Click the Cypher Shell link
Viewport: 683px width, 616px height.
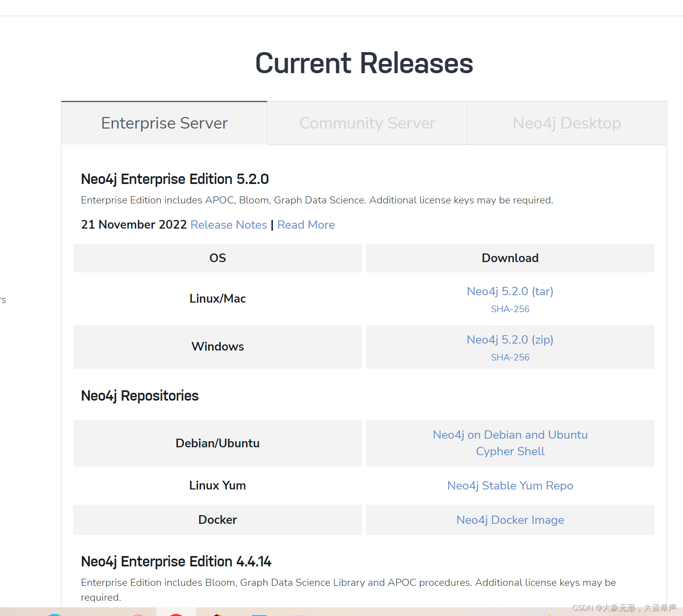point(510,451)
